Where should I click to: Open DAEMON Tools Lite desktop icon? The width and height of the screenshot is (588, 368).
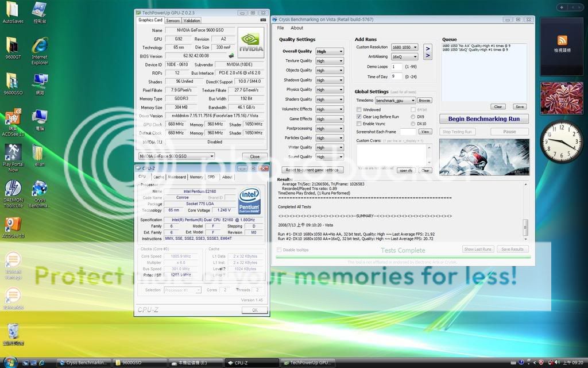[x=13, y=191]
